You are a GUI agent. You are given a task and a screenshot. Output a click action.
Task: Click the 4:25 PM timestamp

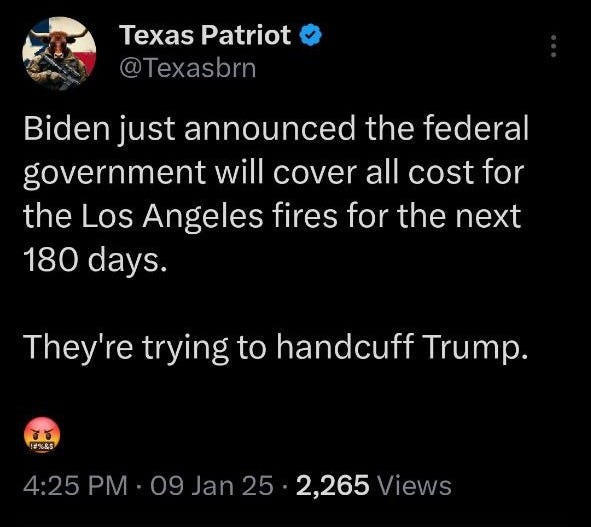coord(75,485)
